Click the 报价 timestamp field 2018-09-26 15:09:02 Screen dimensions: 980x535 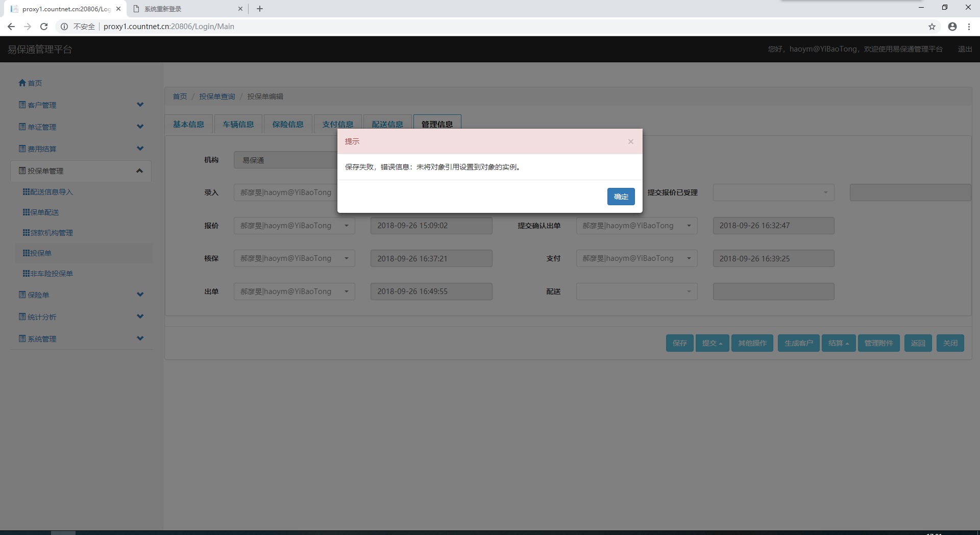coord(431,226)
